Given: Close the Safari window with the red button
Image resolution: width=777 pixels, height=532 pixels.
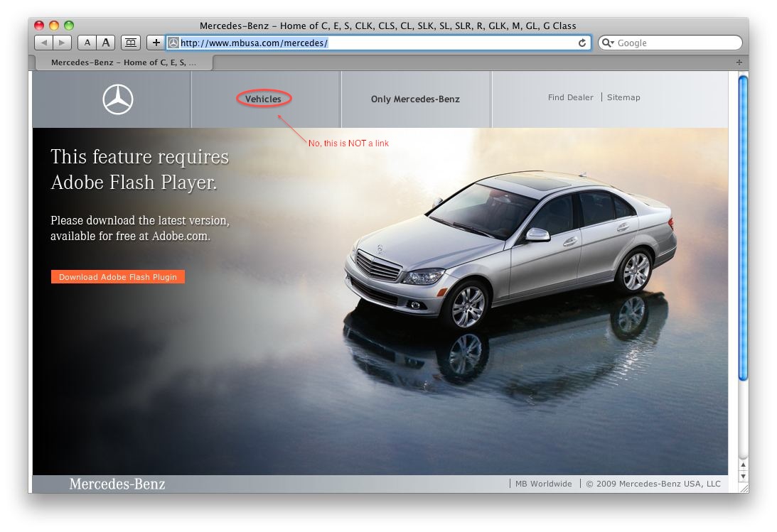Looking at the screenshot, I should tap(39, 26).
